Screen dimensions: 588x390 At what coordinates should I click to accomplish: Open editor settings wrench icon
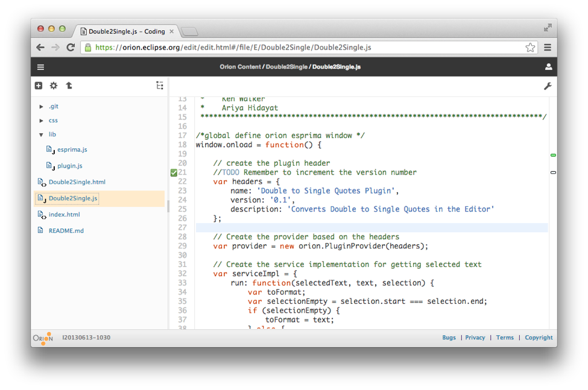click(548, 86)
